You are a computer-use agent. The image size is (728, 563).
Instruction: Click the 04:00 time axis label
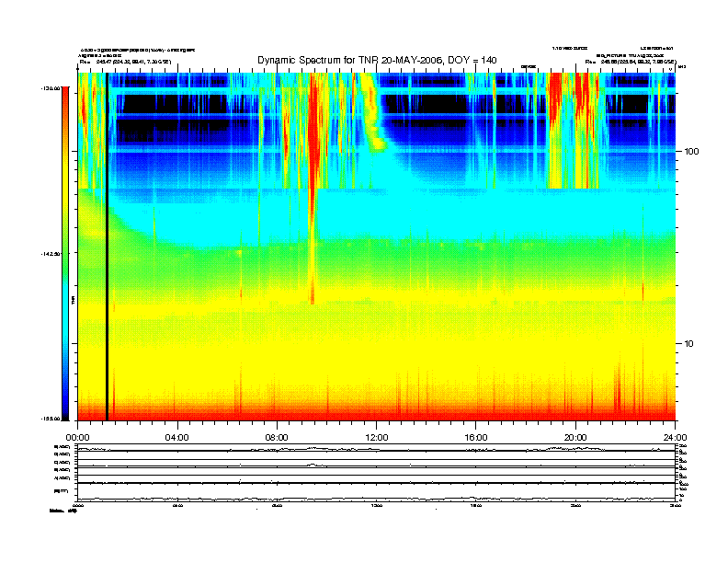(177, 438)
